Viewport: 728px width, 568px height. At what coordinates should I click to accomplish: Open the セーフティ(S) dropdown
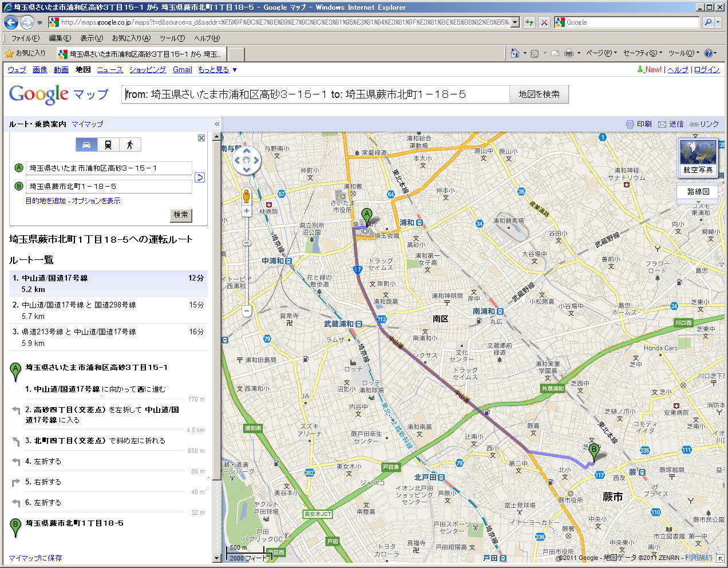[642, 53]
